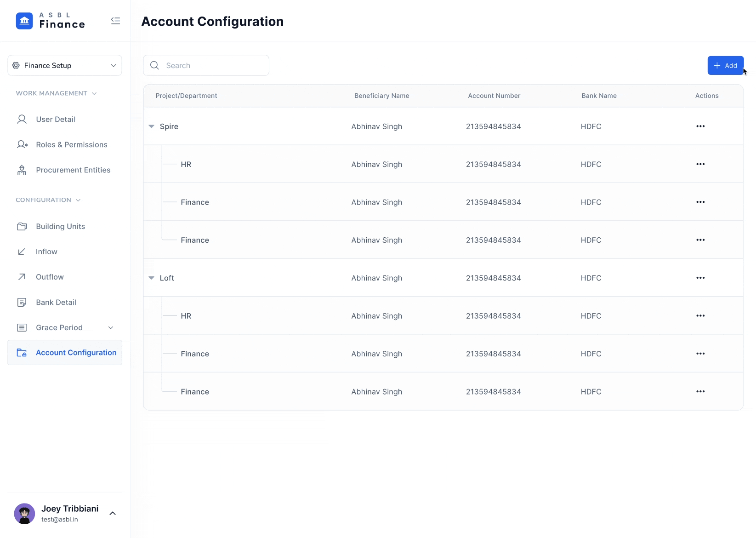Collapse the Configuration section
Viewport: 756px width, 538px height.
78,200
